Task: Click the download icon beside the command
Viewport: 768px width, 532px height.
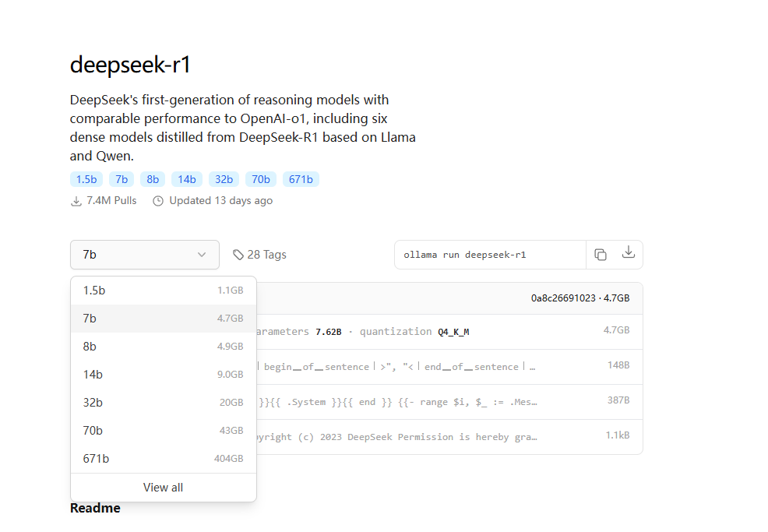Action: [629, 253]
